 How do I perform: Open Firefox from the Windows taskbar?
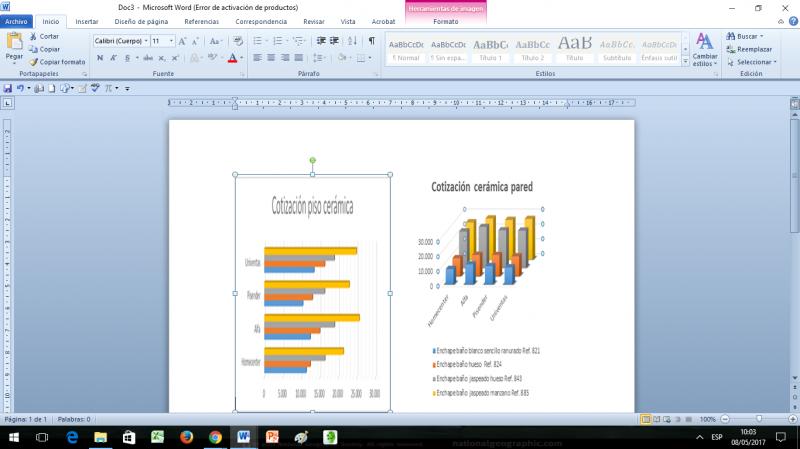[x=186, y=437]
